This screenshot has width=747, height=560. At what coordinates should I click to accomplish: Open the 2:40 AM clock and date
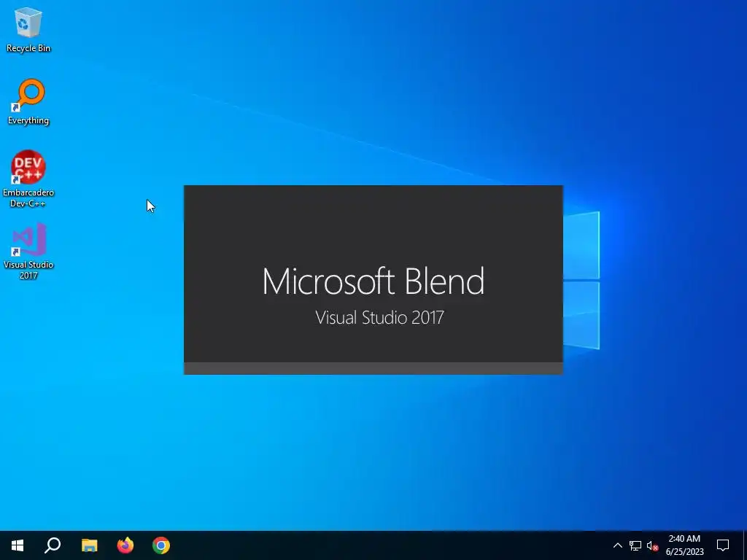pos(684,545)
